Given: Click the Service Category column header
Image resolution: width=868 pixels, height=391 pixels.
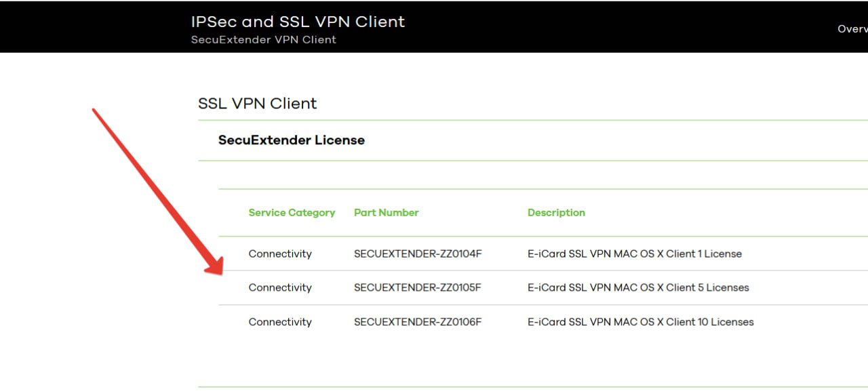Looking at the screenshot, I should [292, 213].
